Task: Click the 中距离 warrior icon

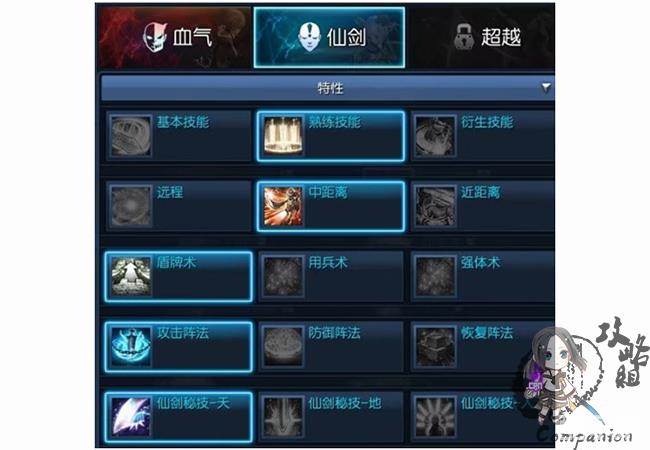Action: pyautogui.click(x=283, y=206)
